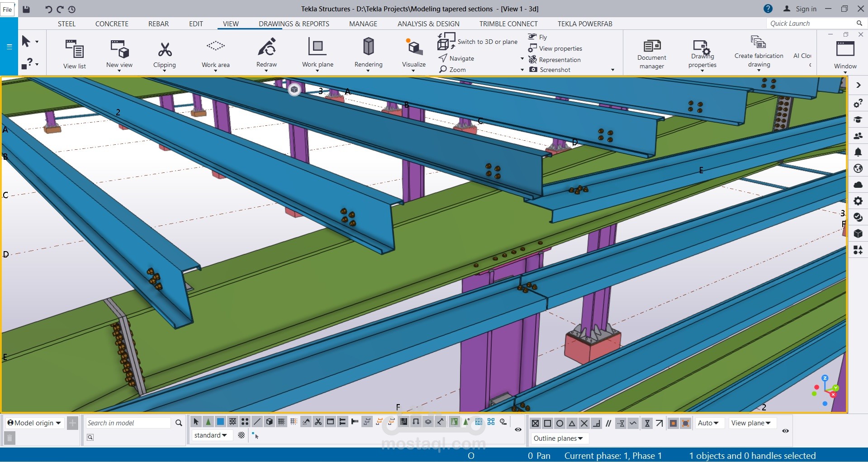
Task: Click the red X axis on the orientation gizmo
Action: tap(833, 395)
